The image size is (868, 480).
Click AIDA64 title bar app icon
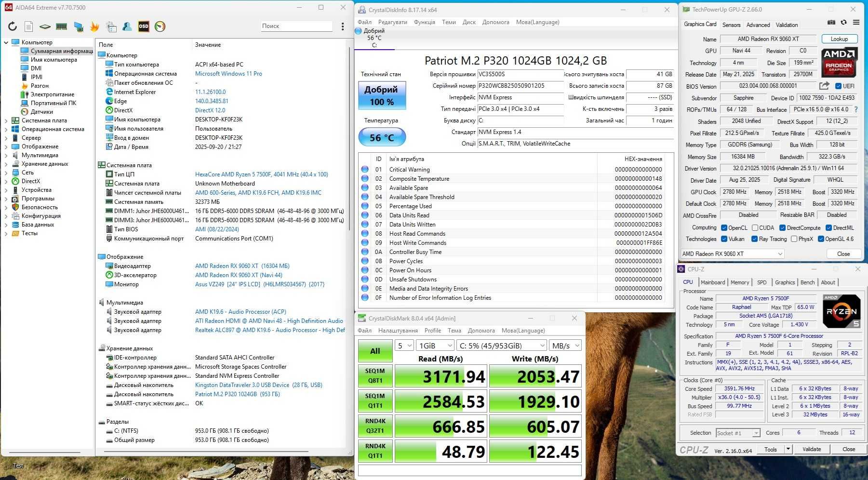[x=8, y=7]
